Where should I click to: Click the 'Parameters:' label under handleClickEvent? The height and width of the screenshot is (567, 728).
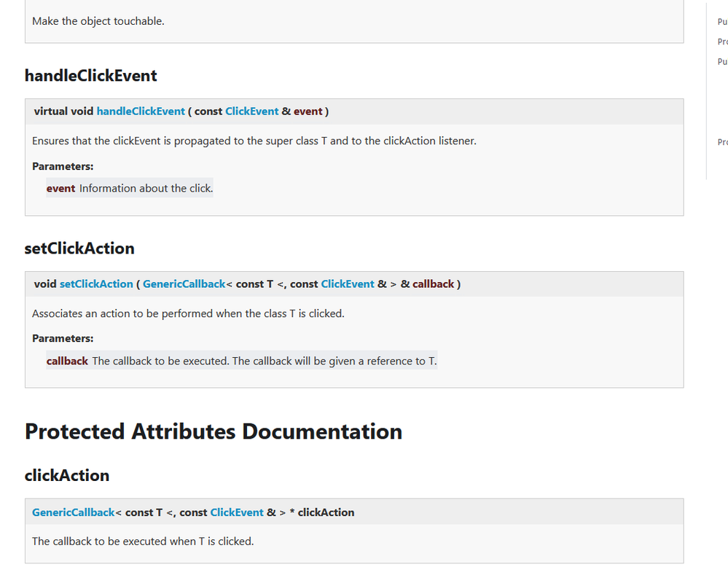[63, 166]
